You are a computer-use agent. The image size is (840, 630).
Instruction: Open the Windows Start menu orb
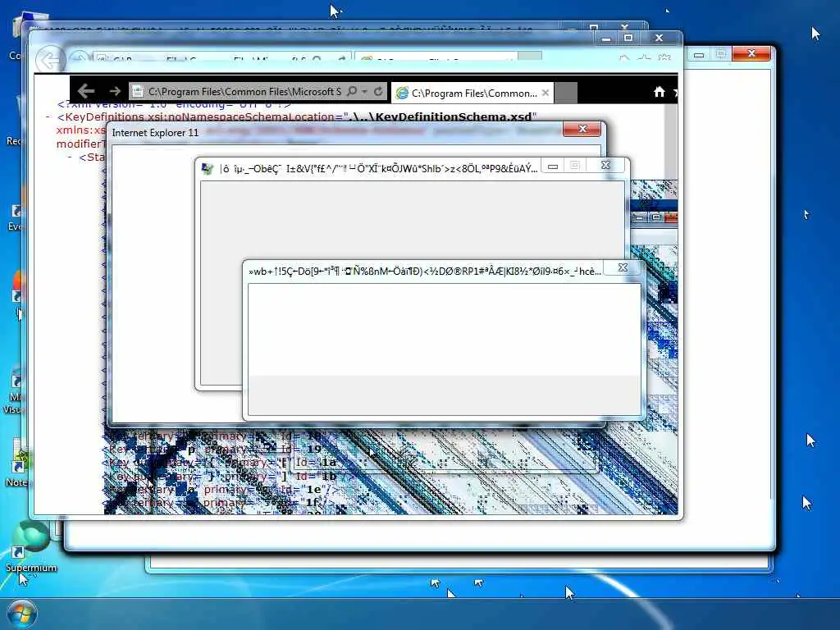22,615
